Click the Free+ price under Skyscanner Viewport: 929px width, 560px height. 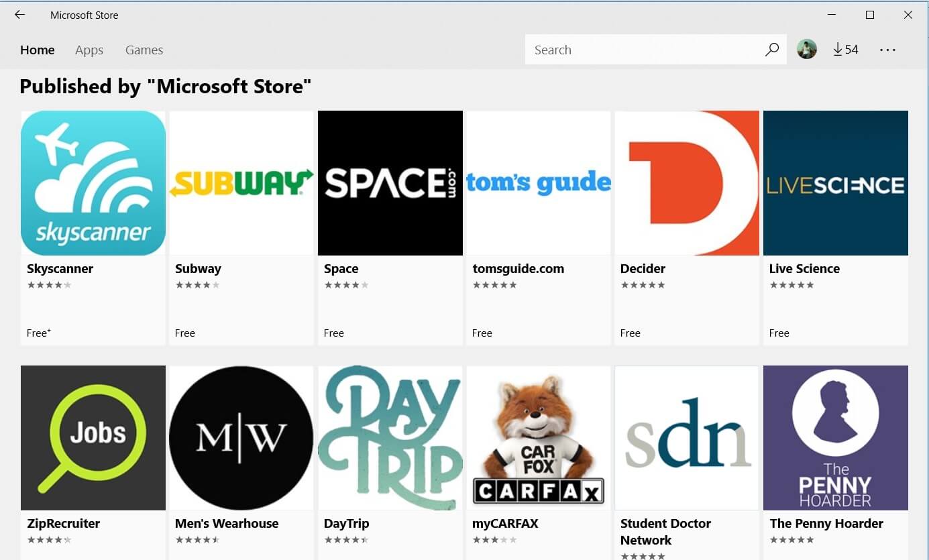tap(39, 333)
